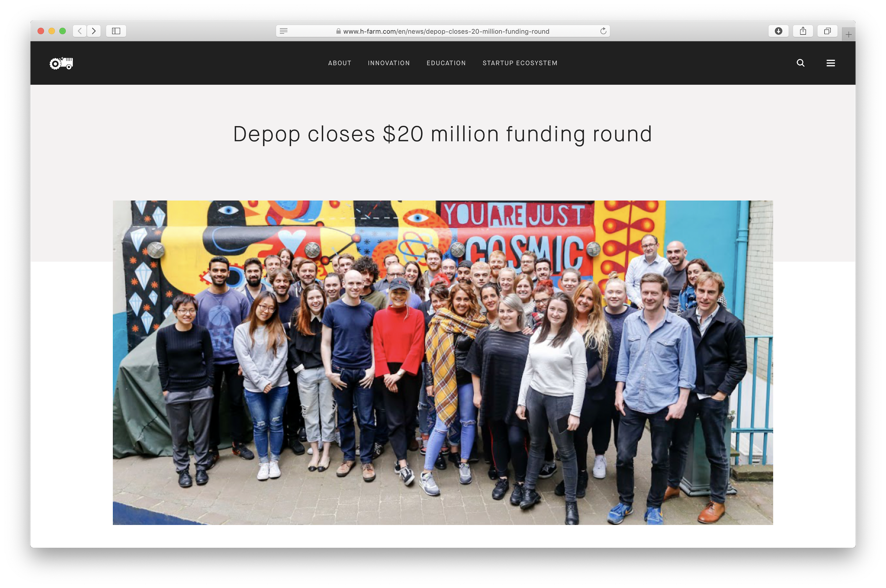Open the hamburger menu icon

pyautogui.click(x=831, y=63)
